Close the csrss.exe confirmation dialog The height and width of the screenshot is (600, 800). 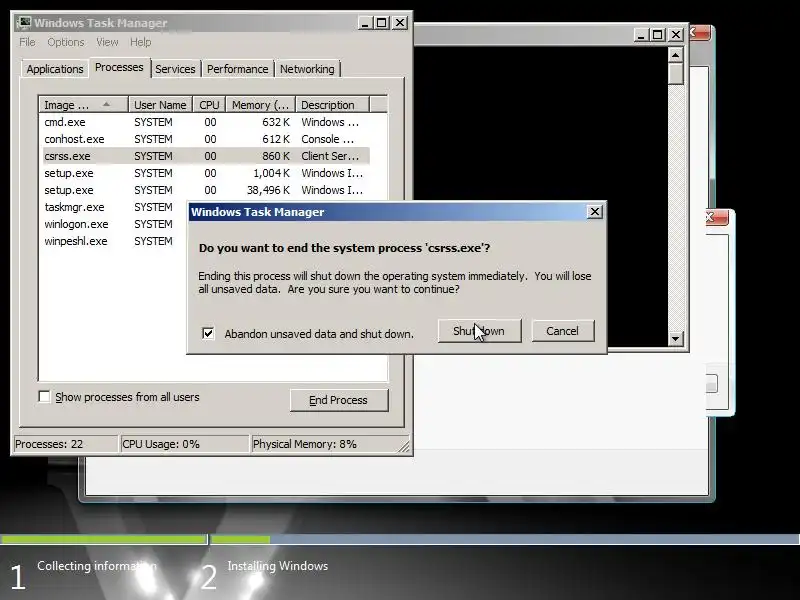point(594,212)
